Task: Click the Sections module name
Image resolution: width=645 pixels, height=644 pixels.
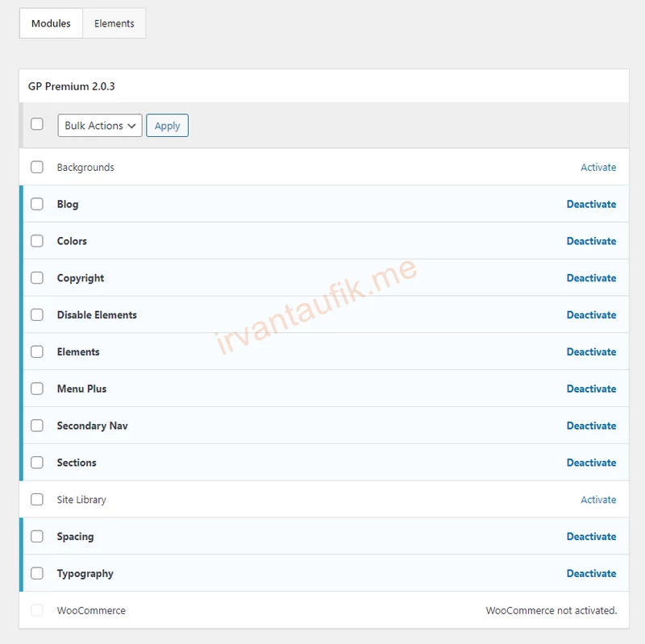Action: tap(77, 463)
